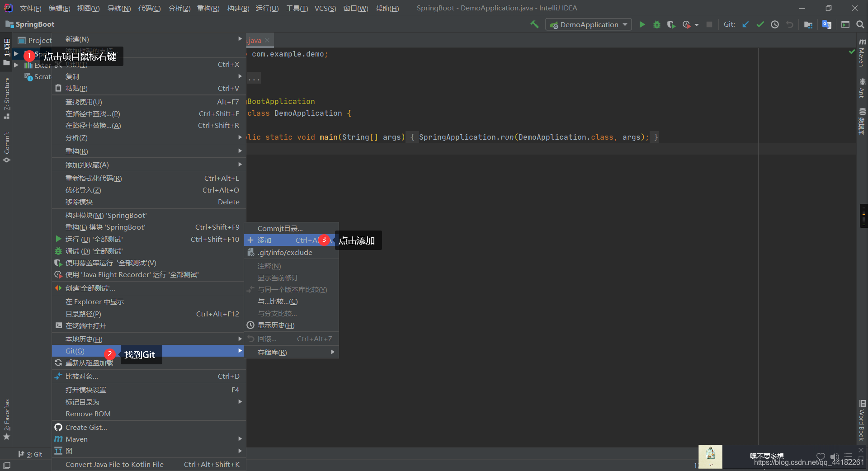868x471 pixels.
Task: Commit changes with the Git checkmark icon
Action: point(760,24)
